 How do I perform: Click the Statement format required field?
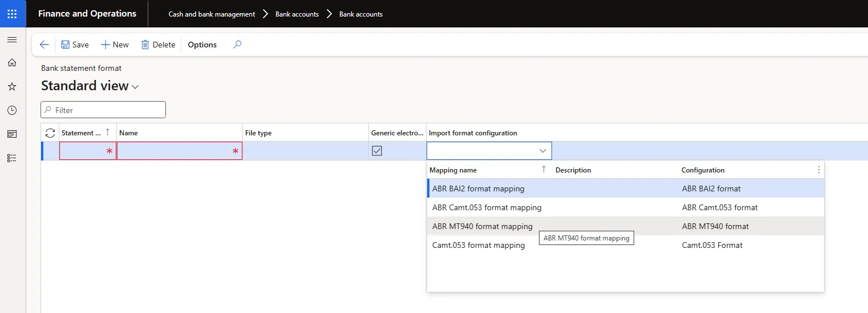coord(88,151)
